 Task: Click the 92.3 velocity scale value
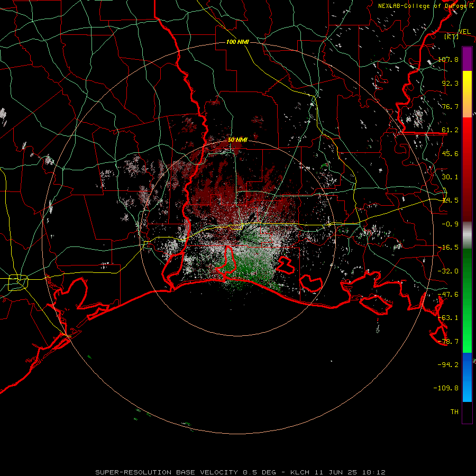click(x=450, y=83)
